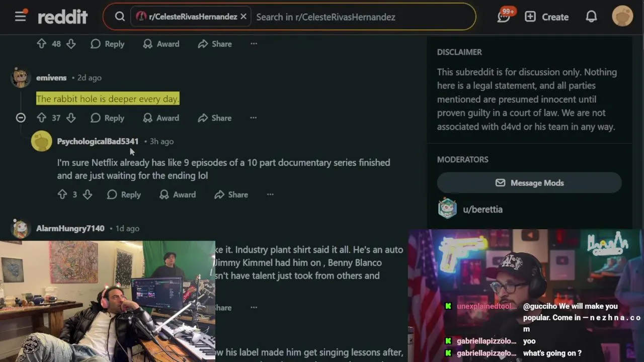
Task: Collapse emivens' comment thread
Action: 21,118
